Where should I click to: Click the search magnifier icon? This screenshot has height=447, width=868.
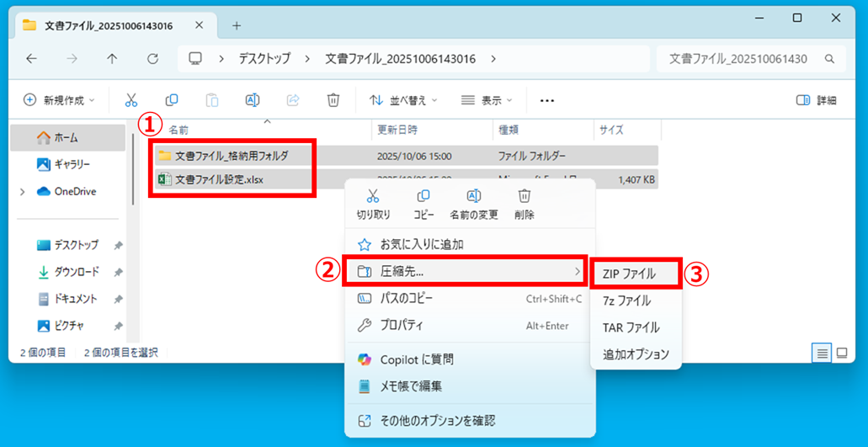pyautogui.click(x=829, y=59)
